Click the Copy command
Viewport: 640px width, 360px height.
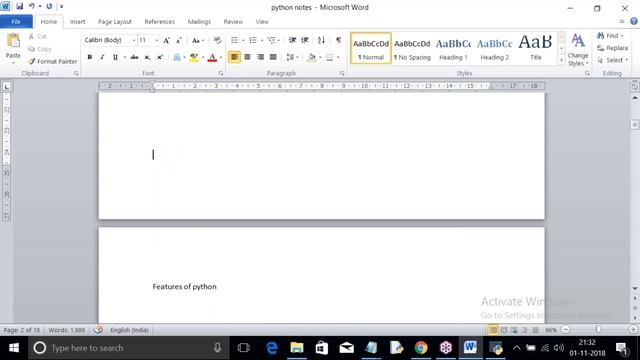pyautogui.click(x=40, y=49)
